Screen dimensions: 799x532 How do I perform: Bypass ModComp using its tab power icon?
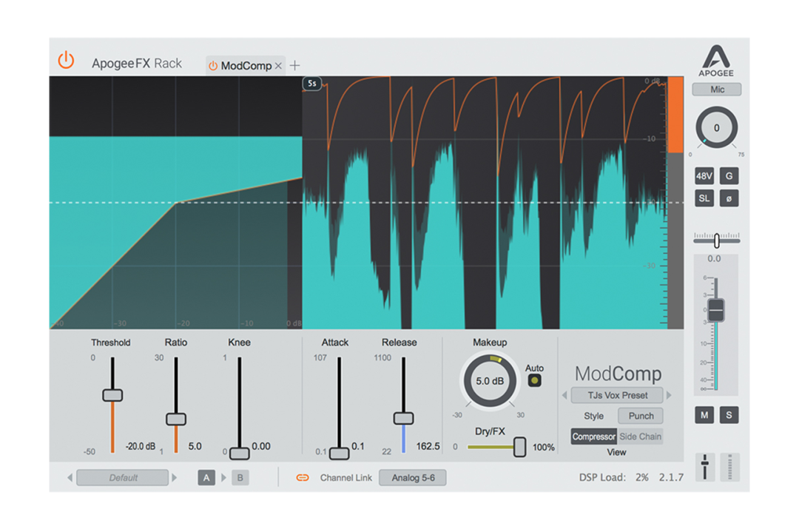(213, 66)
